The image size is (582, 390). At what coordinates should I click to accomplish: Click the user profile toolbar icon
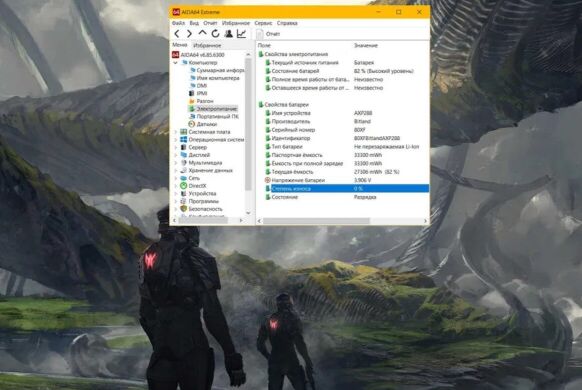(229, 34)
